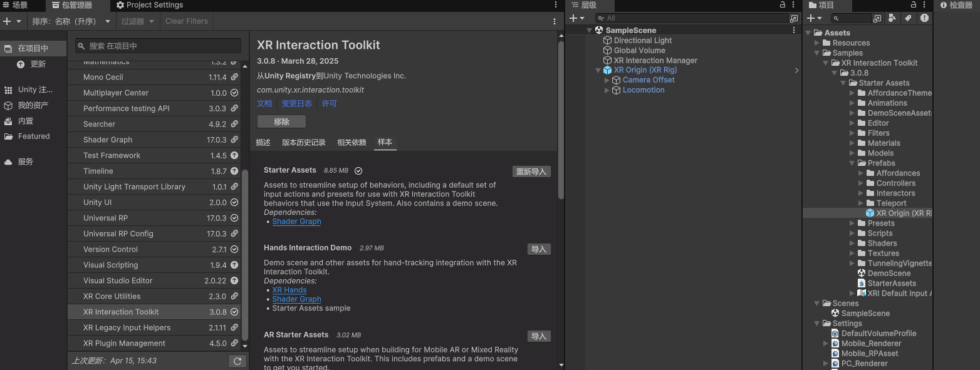The height and width of the screenshot is (370, 980).
Task: Open the XR Hands dependency link
Action: 289,290
